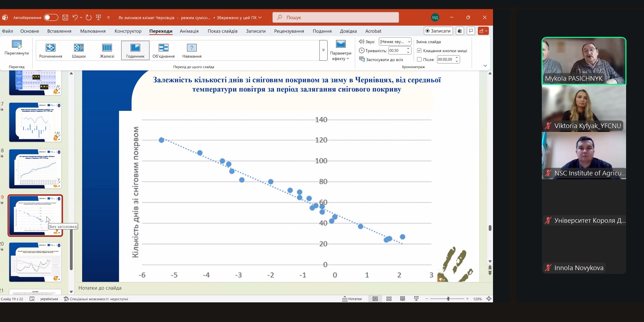Enable the Після timing checkbox
This screenshot has height=322, width=644.
pyautogui.click(x=419, y=60)
